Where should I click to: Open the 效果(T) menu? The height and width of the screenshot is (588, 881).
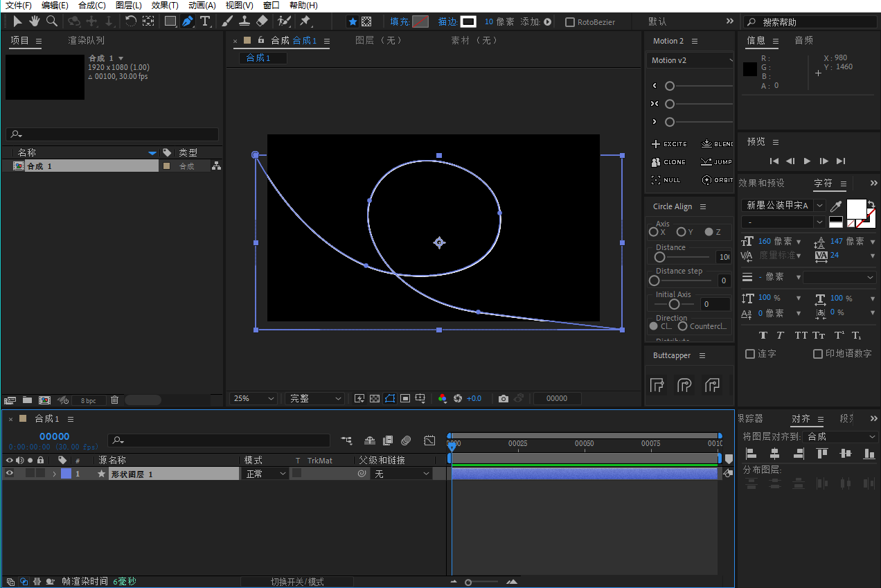(165, 5)
